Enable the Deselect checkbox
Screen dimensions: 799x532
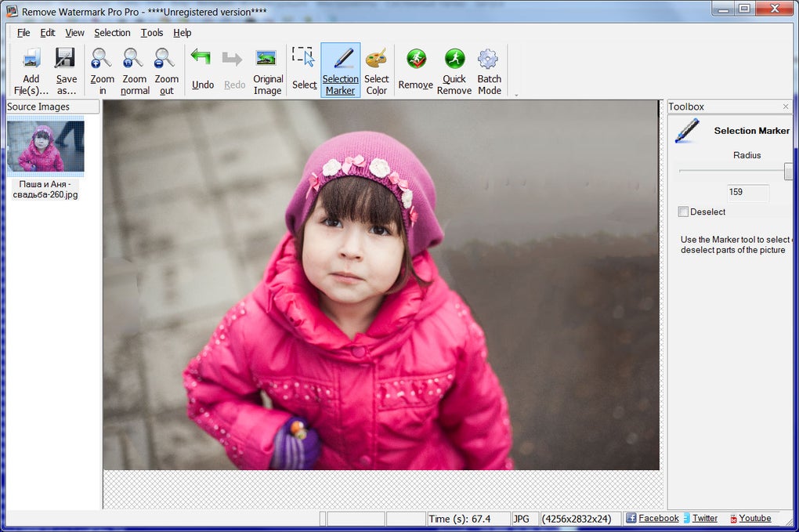tap(683, 212)
